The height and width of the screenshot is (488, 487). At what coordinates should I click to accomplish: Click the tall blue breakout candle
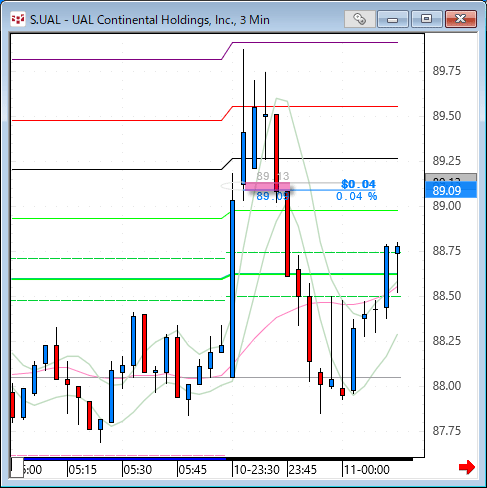click(x=232, y=289)
